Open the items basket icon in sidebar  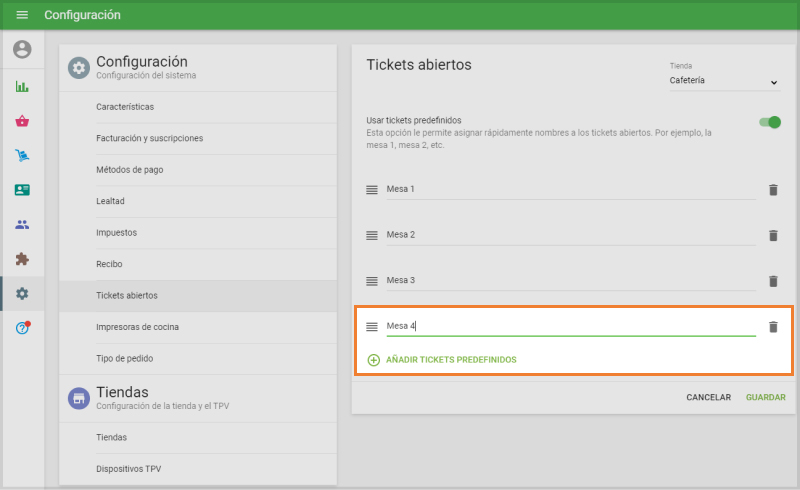tap(22, 121)
